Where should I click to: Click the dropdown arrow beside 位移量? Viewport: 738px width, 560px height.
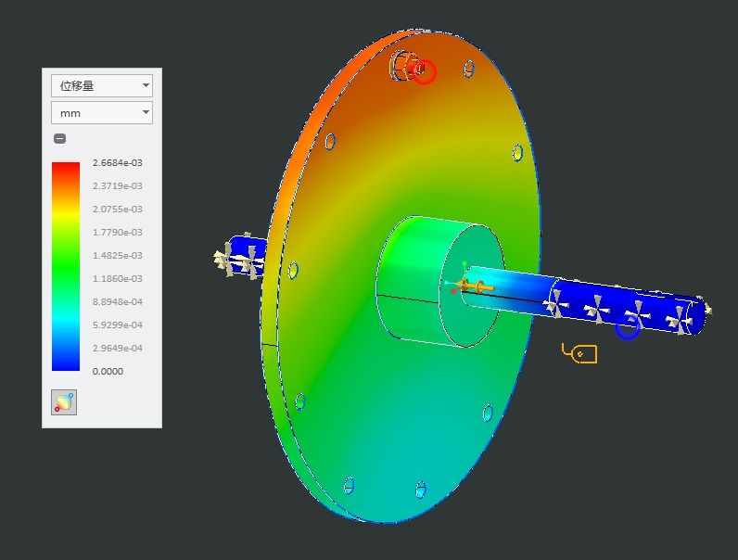pyautogui.click(x=146, y=86)
